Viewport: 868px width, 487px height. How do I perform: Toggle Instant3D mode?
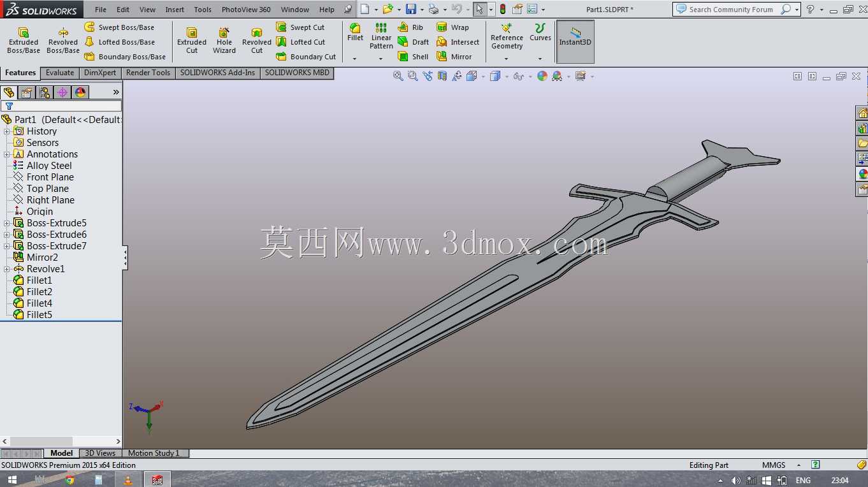pos(575,41)
